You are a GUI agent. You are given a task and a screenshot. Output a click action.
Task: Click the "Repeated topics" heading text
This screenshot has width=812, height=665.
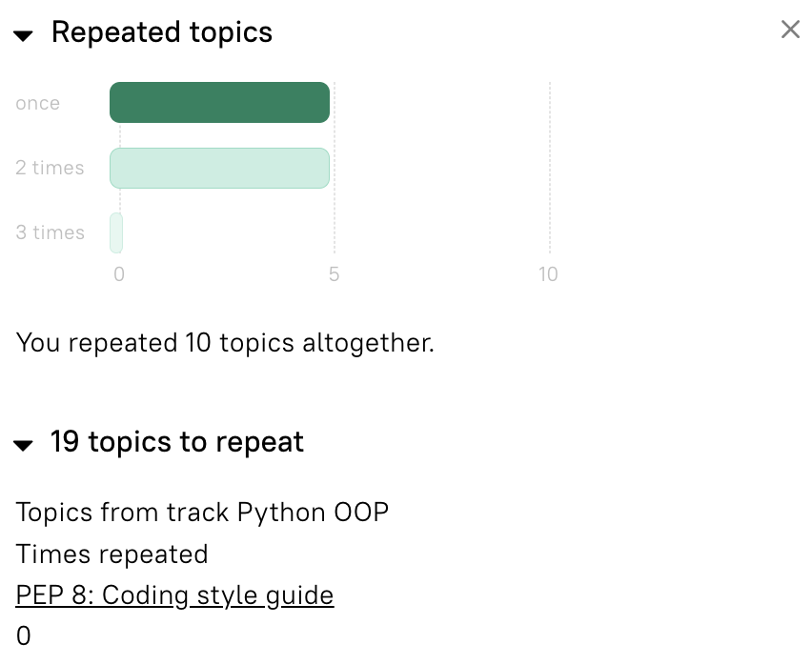pyautogui.click(x=162, y=32)
